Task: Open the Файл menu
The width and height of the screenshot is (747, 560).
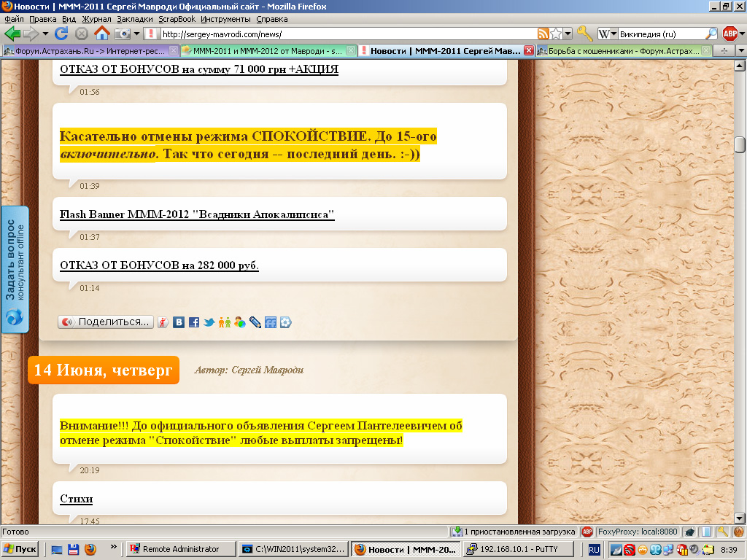Action: 15,19
